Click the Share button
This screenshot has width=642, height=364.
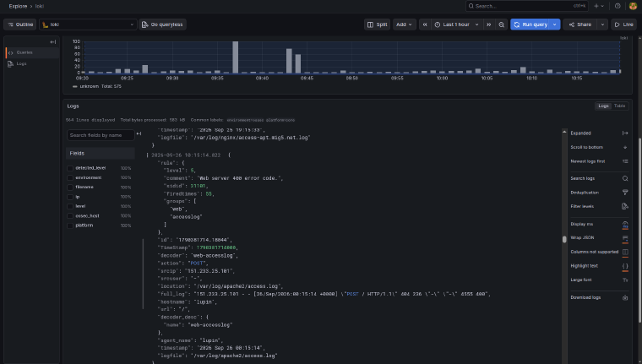579,24
